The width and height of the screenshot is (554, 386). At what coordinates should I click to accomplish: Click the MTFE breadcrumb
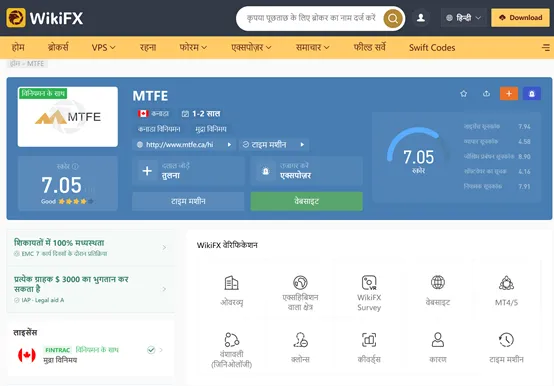tap(35, 64)
